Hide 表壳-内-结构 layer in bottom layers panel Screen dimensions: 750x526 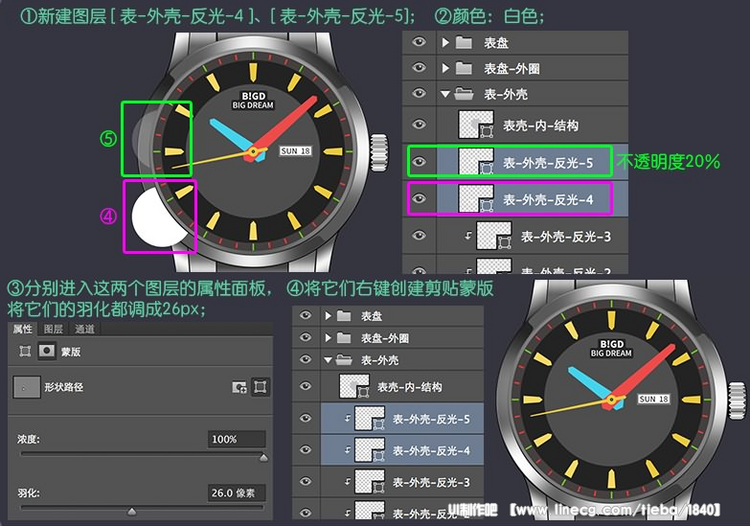point(305,386)
